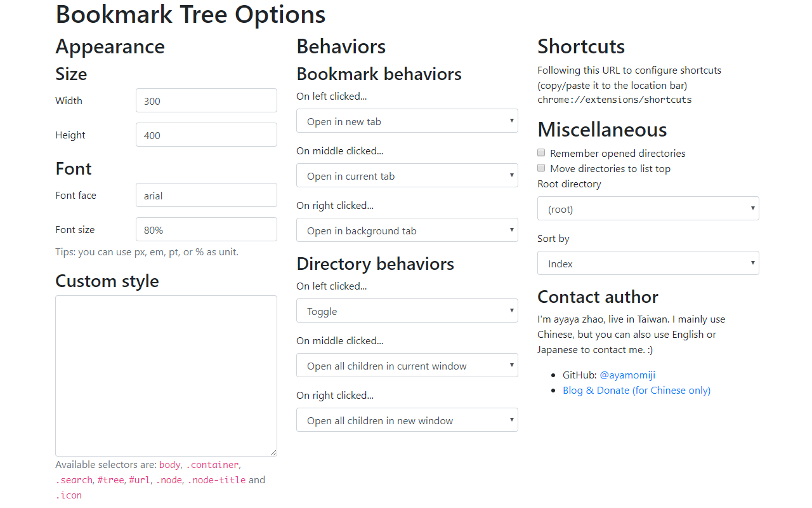Click the chrome://extensions/shortcuts URL text
Image resolution: width=812 pixels, height=508 pixels.
(x=614, y=100)
